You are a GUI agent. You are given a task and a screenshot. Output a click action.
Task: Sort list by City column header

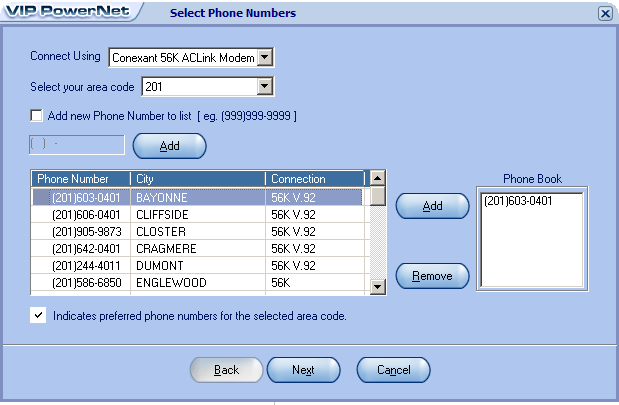click(198, 178)
